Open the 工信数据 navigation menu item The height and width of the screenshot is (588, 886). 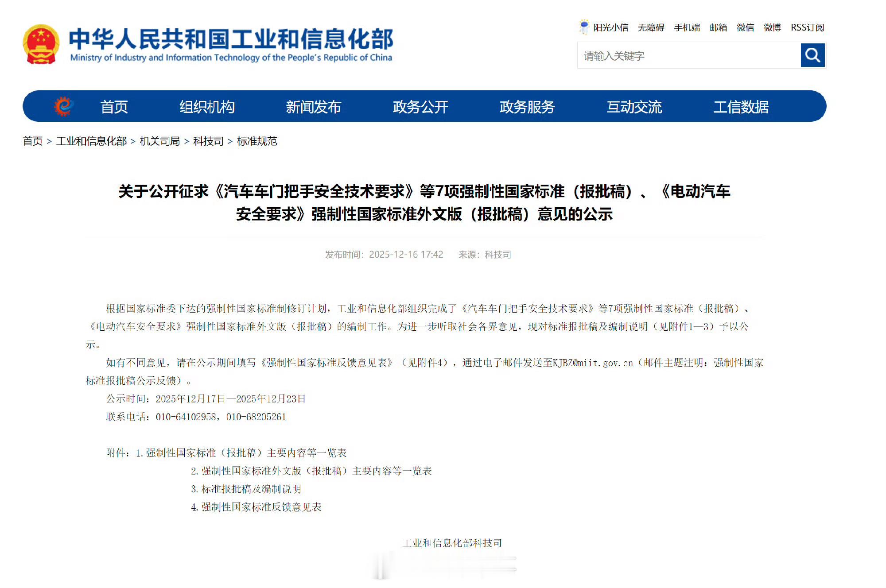point(741,106)
